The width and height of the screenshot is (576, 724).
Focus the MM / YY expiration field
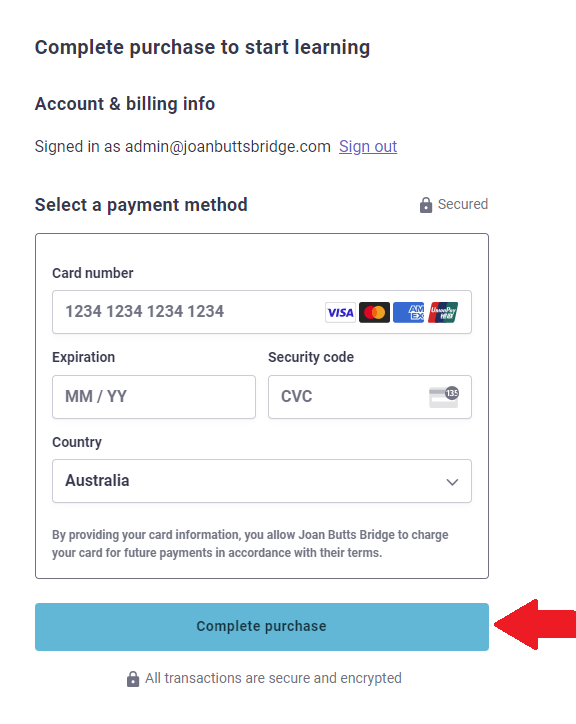(x=154, y=397)
